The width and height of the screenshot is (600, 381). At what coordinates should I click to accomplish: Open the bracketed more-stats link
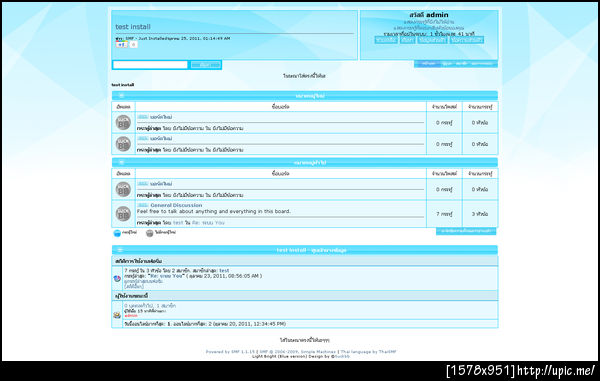tap(134, 286)
